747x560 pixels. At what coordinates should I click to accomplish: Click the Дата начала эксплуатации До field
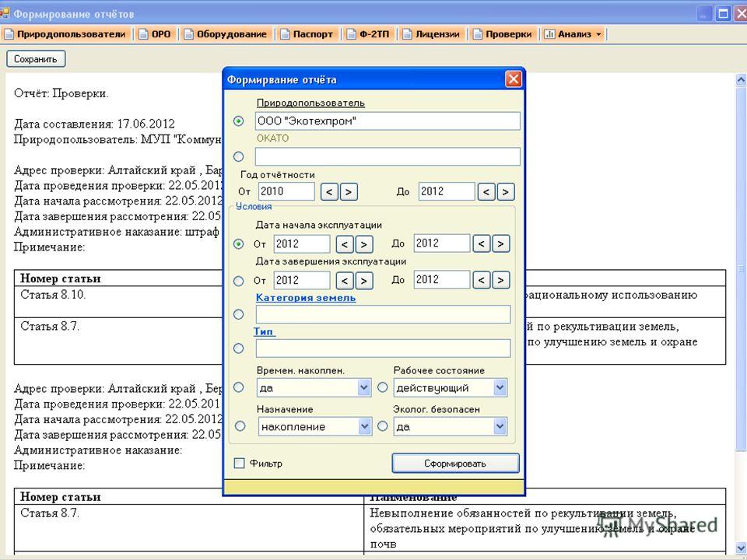pos(442,243)
